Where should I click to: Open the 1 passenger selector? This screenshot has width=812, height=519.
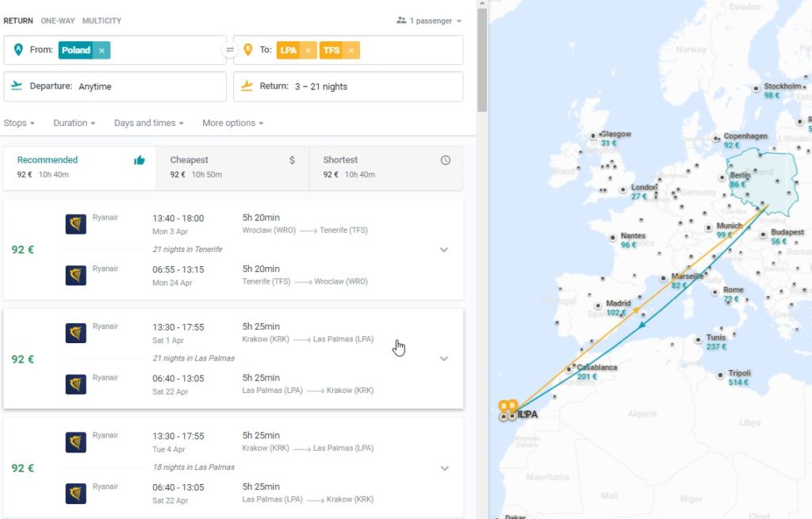[429, 21]
